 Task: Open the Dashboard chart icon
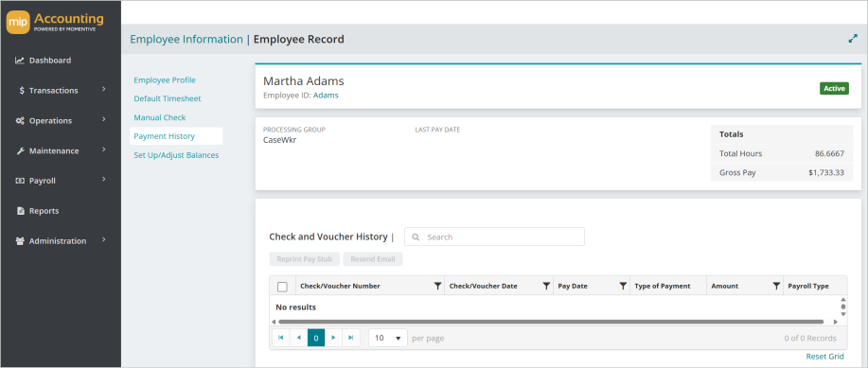click(19, 61)
